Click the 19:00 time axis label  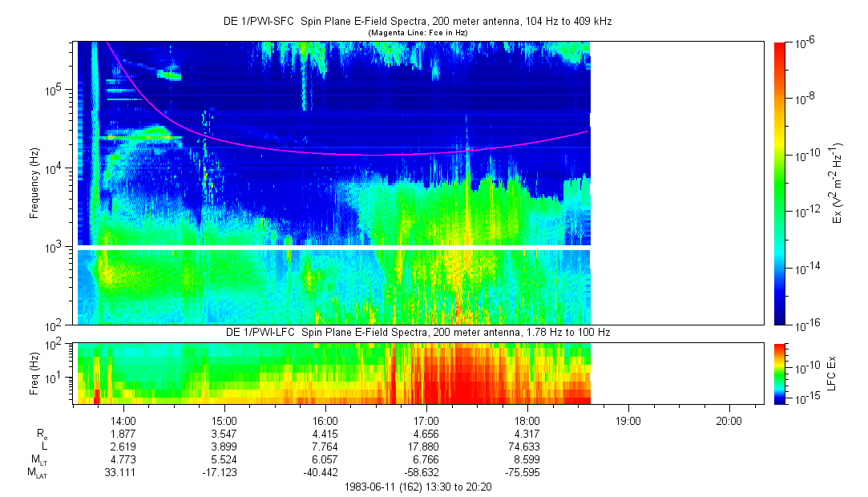coord(628,421)
